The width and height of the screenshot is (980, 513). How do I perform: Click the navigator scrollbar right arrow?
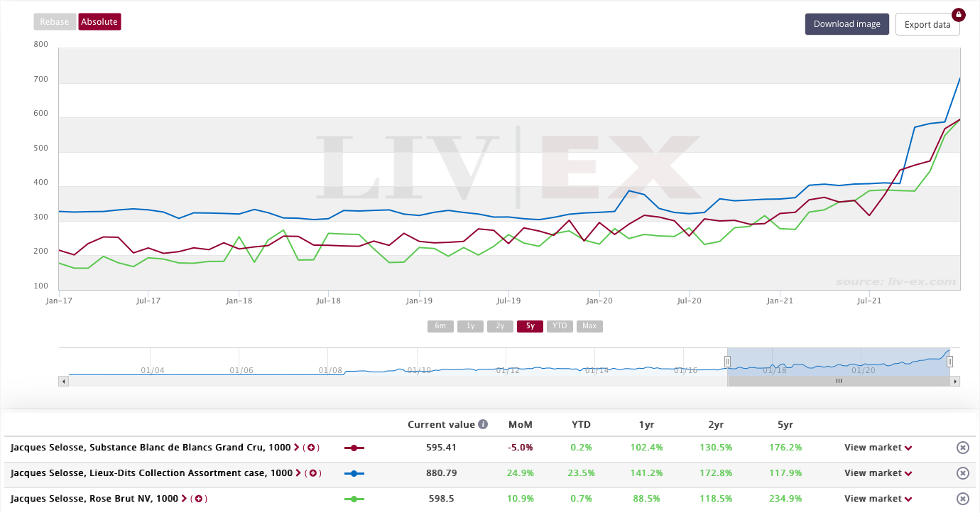955,382
